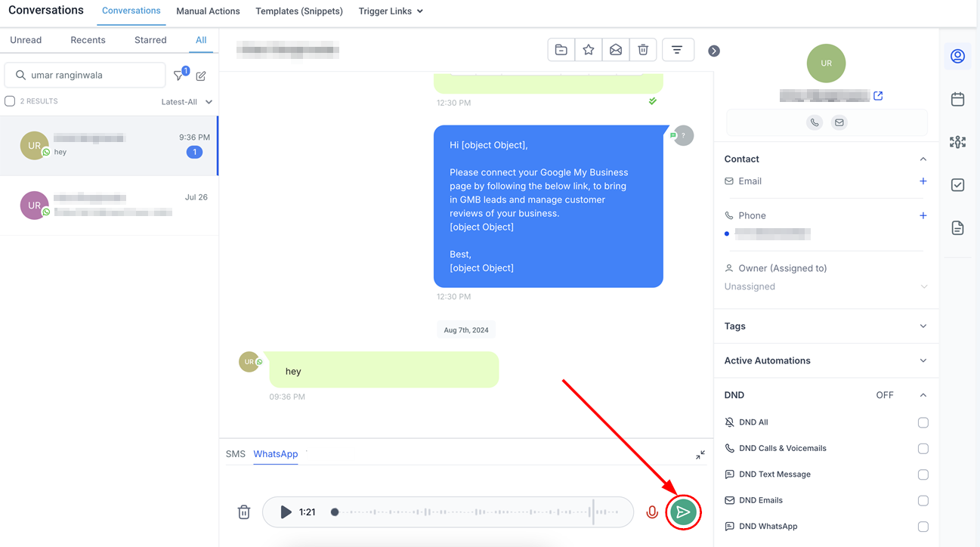
Task: Enable DND Calls & Voicemails checkbox
Action: tap(923, 449)
